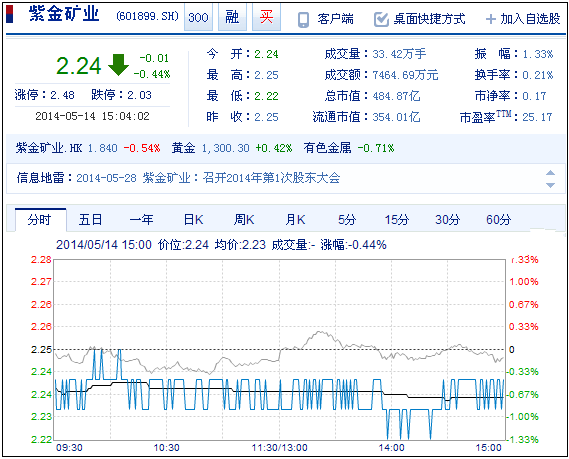This screenshot has width=569, height=459.
Task: Click the 300 index button
Action: click(198, 17)
